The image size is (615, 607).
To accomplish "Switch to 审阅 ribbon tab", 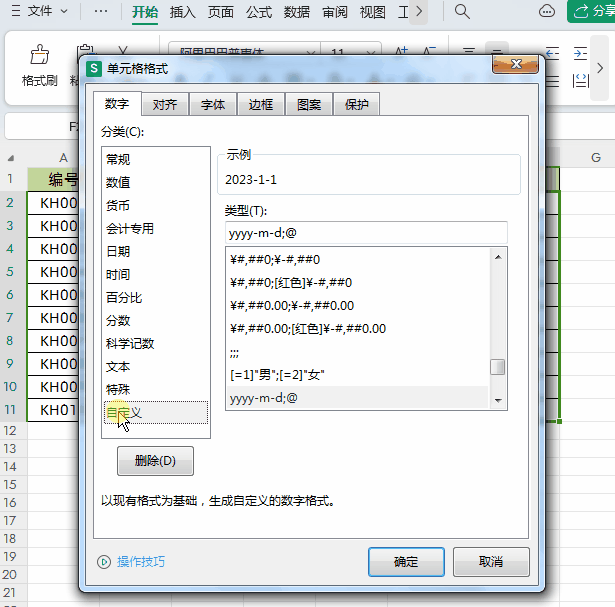I will tap(335, 12).
